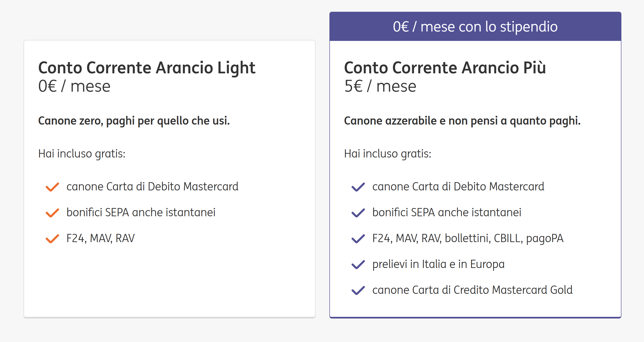Click 'Hai incluso gratis:' in the Più card
Screen dimensions: 644x342
click(x=388, y=153)
